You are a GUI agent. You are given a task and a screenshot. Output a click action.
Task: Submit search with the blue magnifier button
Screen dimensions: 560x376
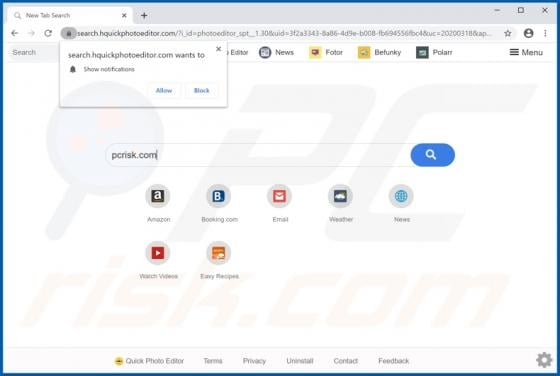432,155
